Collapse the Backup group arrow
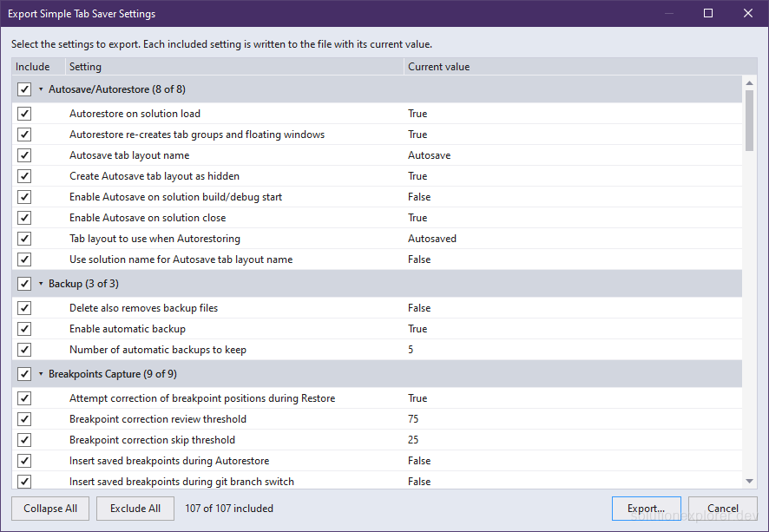The height and width of the screenshot is (532, 769). (x=41, y=284)
